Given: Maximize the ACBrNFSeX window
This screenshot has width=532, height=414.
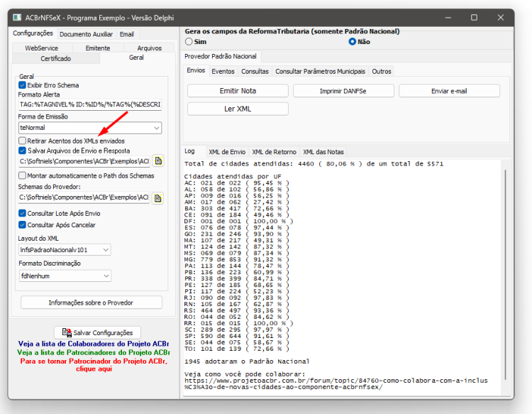Looking at the screenshot, I should [474, 17].
